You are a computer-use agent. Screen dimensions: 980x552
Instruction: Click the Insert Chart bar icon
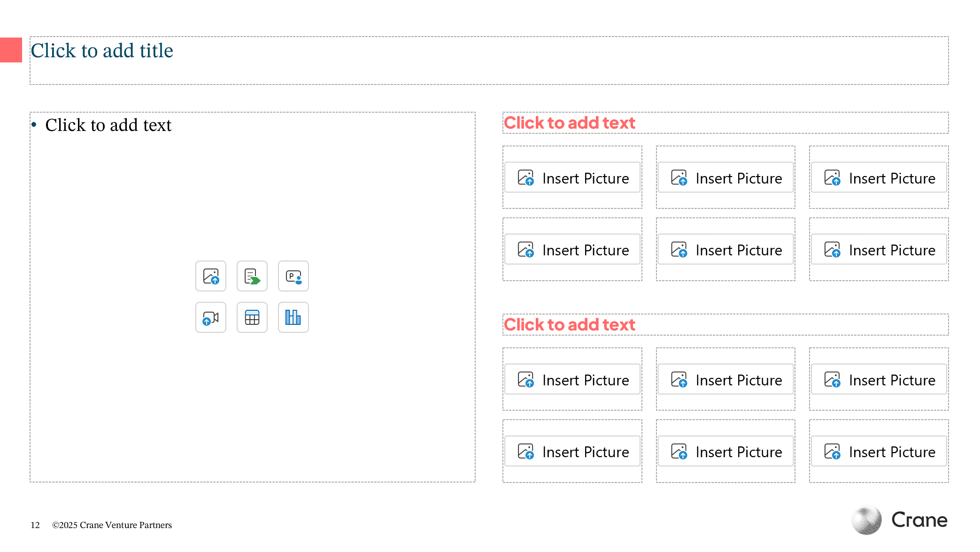tap(293, 317)
